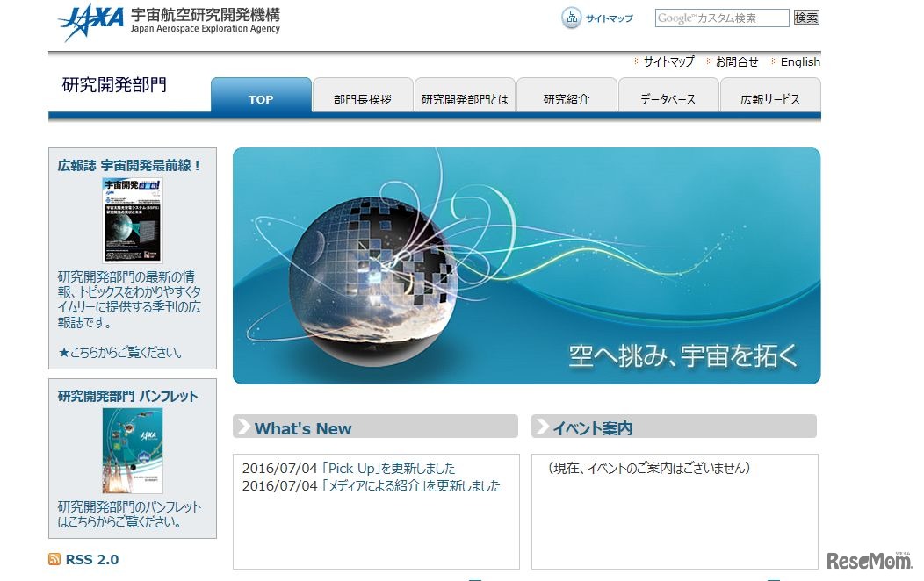This screenshot has height=581, width=924.
Task: Open the 研究開発部門 パンフレット cover thumbnail
Action: (x=133, y=451)
